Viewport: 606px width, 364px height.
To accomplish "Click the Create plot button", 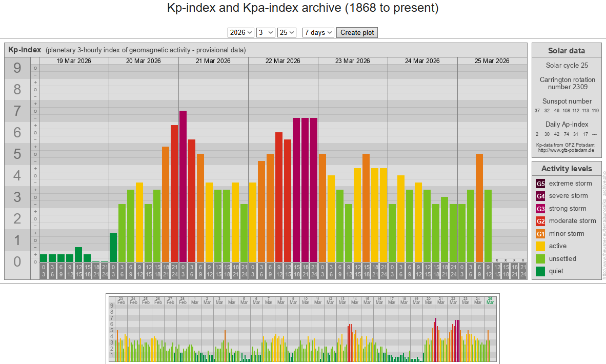I will (x=357, y=32).
